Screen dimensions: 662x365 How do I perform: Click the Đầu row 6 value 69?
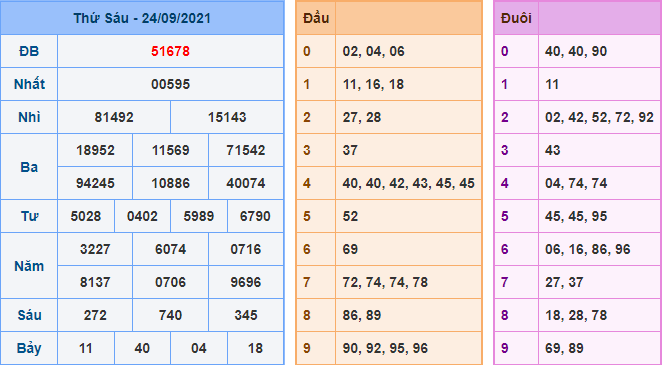350,249
